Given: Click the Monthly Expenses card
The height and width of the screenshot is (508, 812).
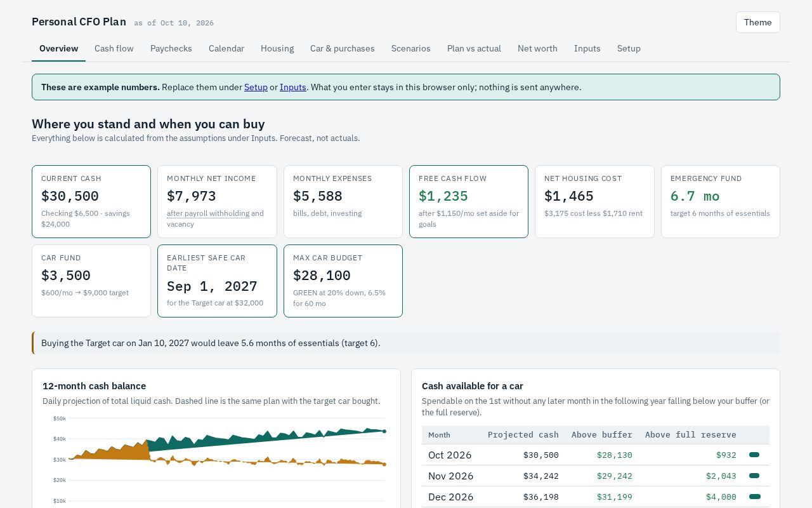Looking at the screenshot, I should (343, 201).
